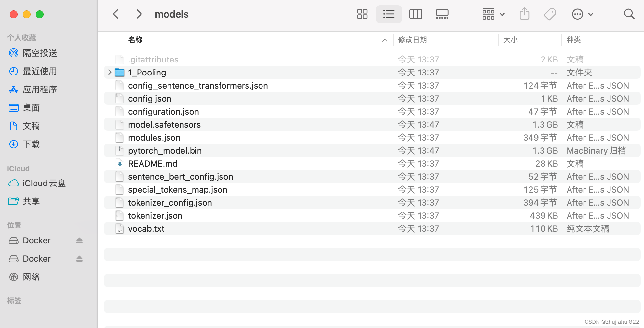Select config_sentence_transformers.json
Image resolution: width=644 pixels, height=328 pixels.
[372, 85]
